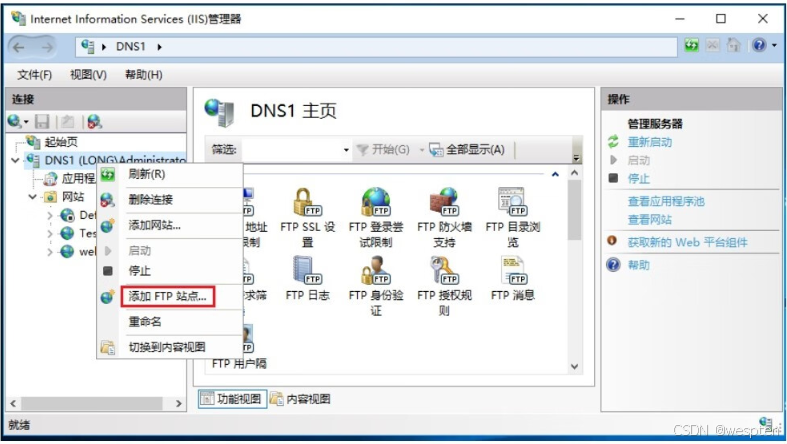Click DNS1 in the address breadcrumb
Image resolution: width=787 pixels, height=444 pixels.
130,47
